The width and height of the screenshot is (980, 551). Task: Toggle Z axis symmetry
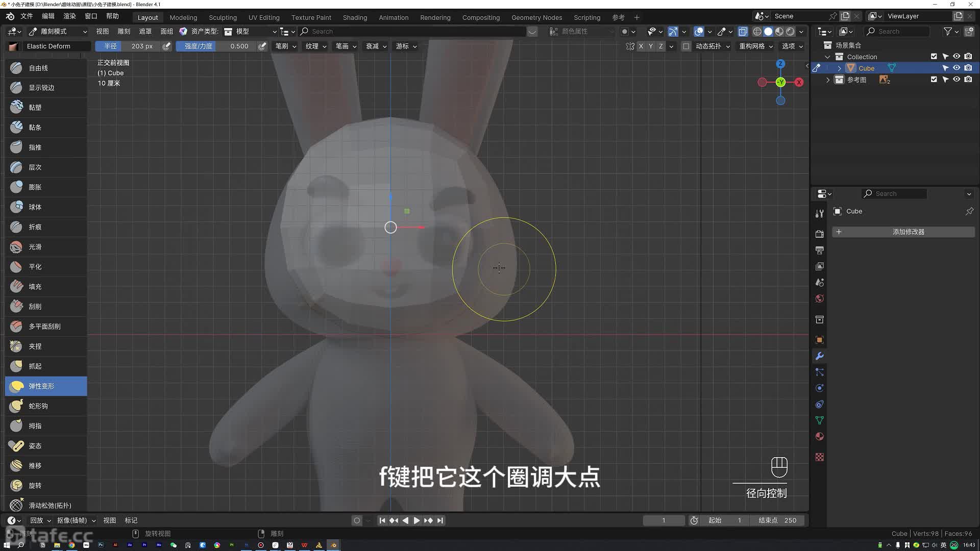click(661, 46)
